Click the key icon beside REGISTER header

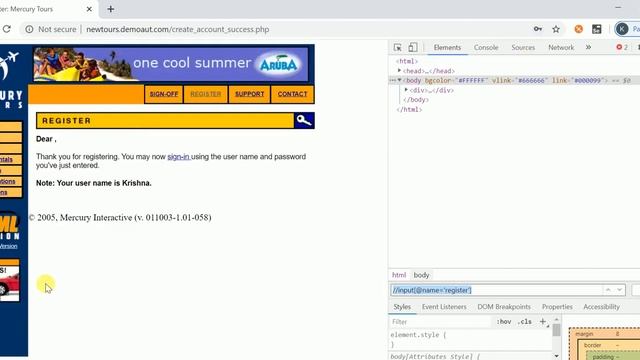tap(304, 120)
